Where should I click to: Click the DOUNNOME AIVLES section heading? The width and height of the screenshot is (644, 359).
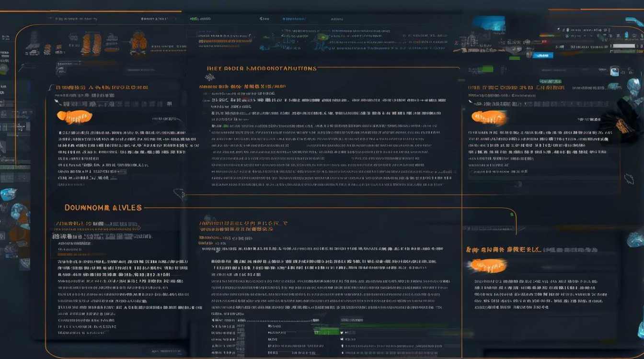103,208
